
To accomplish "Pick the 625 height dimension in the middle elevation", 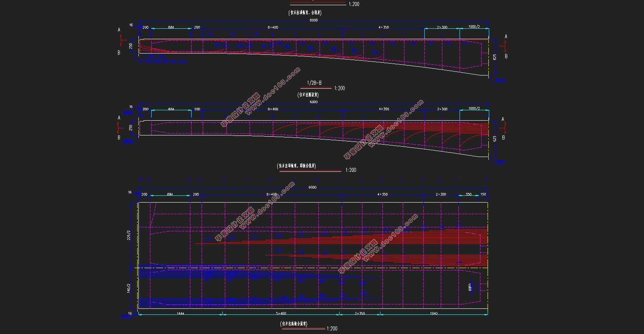I will [495, 139].
